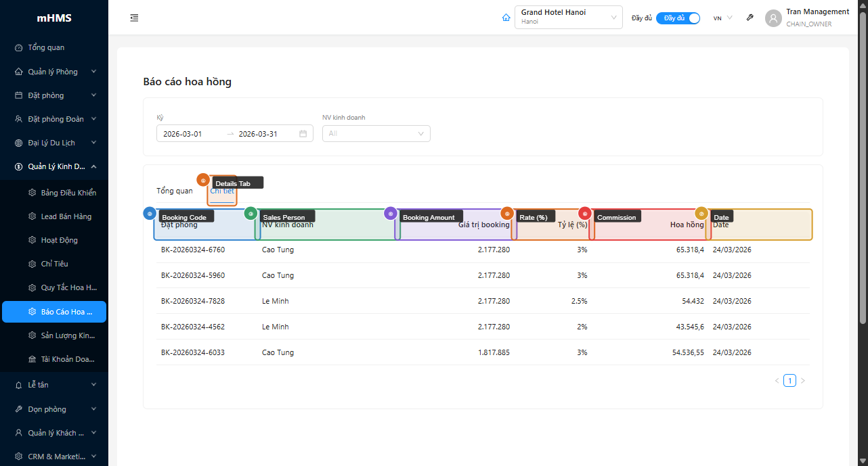This screenshot has height=466, width=868.
Task: Open Tài Khoản Doanh nghiệp sidebar item
Action: click(x=67, y=359)
